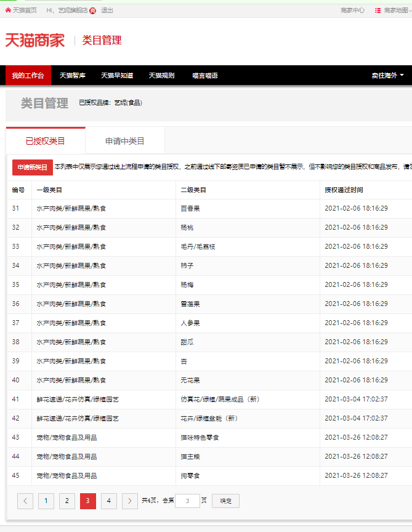This screenshot has height=532, width=412.
Task: Go to page 2
Action: (67, 501)
